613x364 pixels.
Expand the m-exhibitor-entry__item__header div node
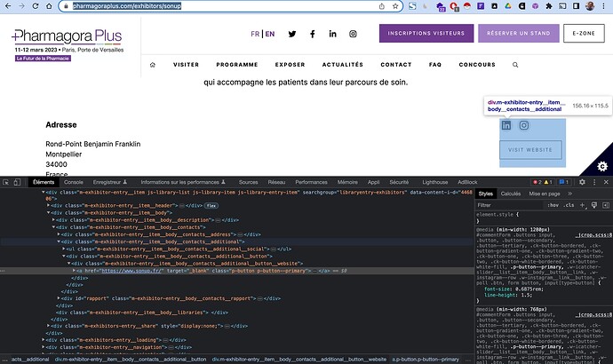tap(49, 205)
